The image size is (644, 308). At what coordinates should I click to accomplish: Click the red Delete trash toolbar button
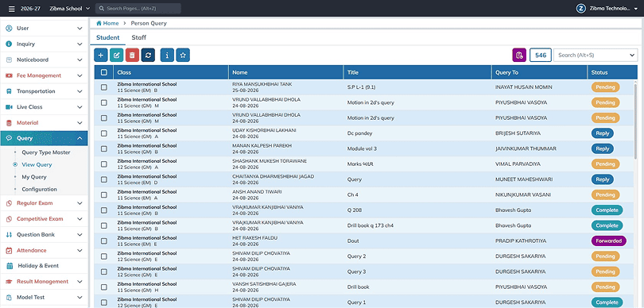[x=132, y=55]
